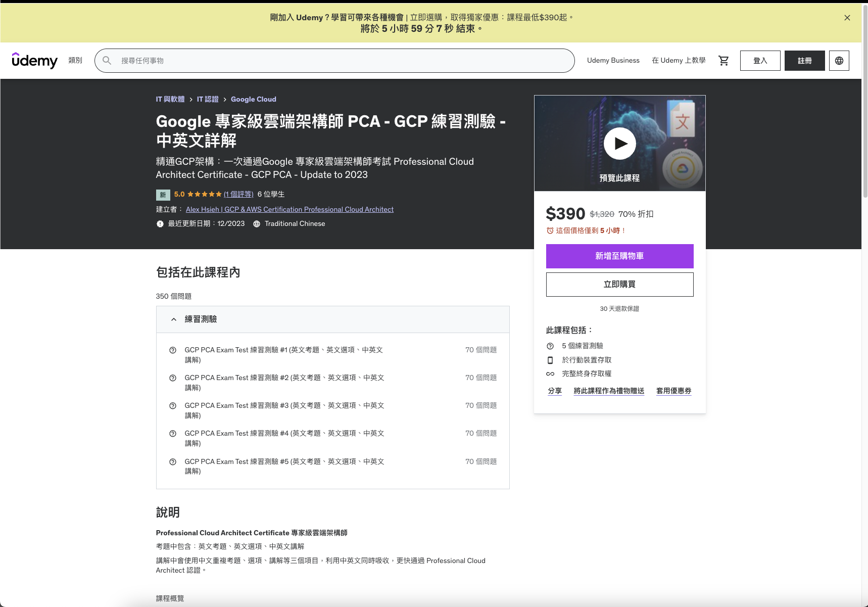Click the five-star rating icons

[205, 194]
